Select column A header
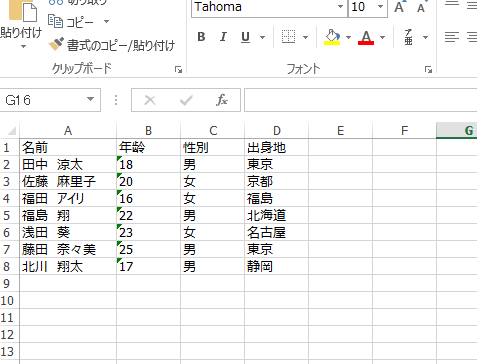The height and width of the screenshot is (364, 477). pyautogui.click(x=68, y=131)
